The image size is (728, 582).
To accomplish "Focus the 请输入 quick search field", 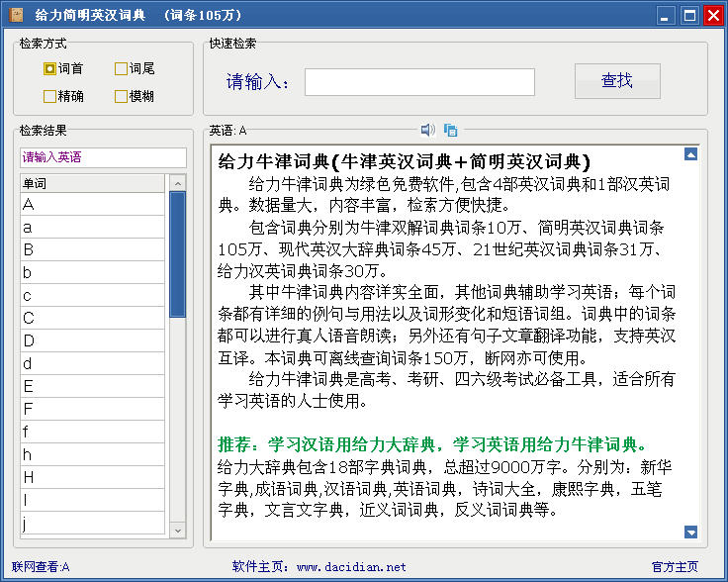I will click(x=419, y=82).
